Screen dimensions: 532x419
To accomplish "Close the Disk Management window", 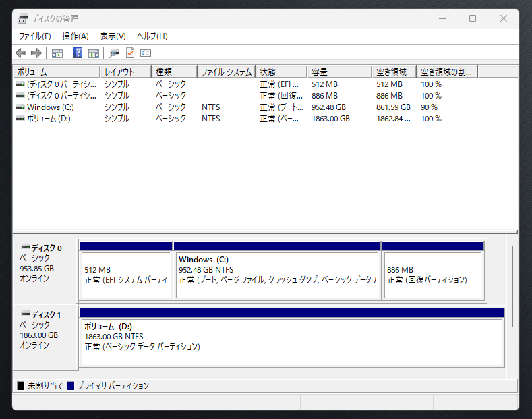I will [x=504, y=18].
